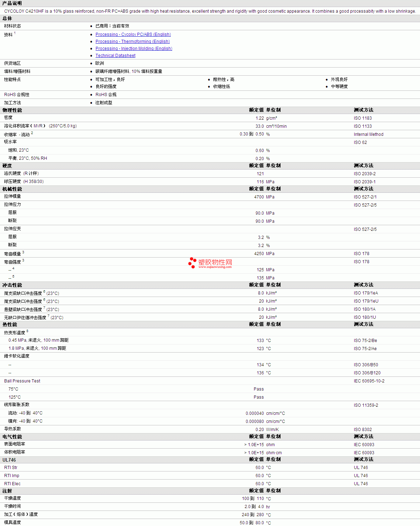420x526 pixels.
Task: Select the RTI Str row label
Action: tap(11, 468)
